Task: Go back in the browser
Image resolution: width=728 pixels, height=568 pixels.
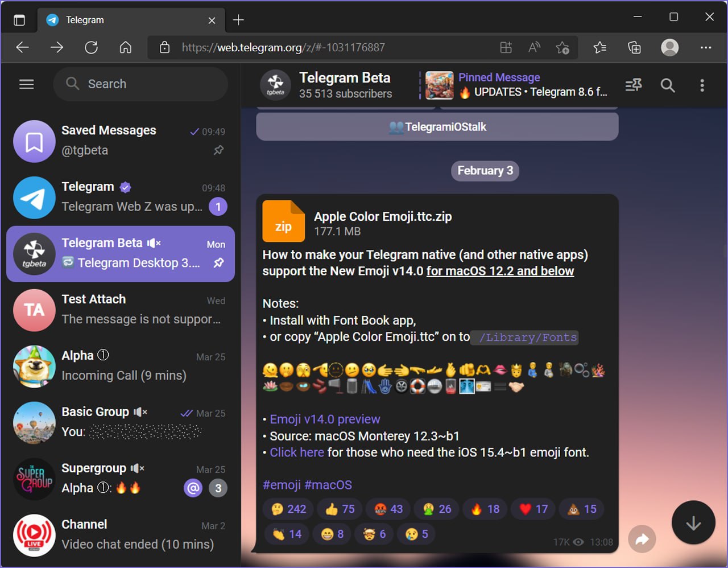Action: point(23,48)
